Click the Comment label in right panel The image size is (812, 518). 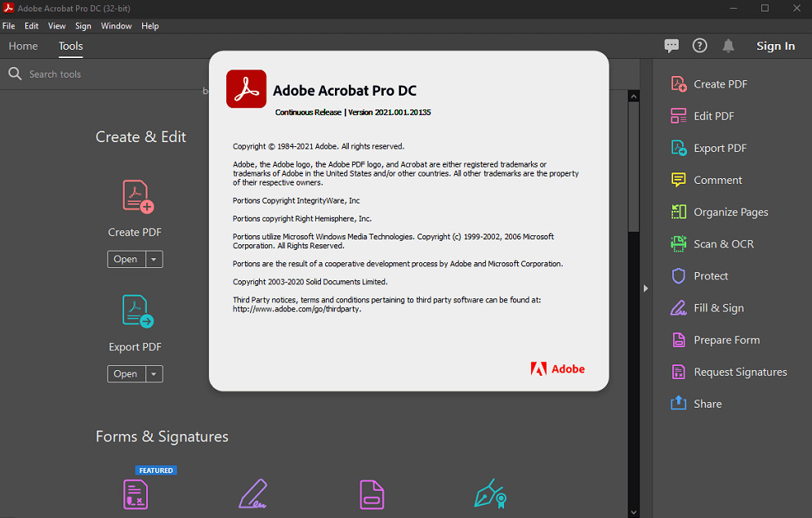718,180
